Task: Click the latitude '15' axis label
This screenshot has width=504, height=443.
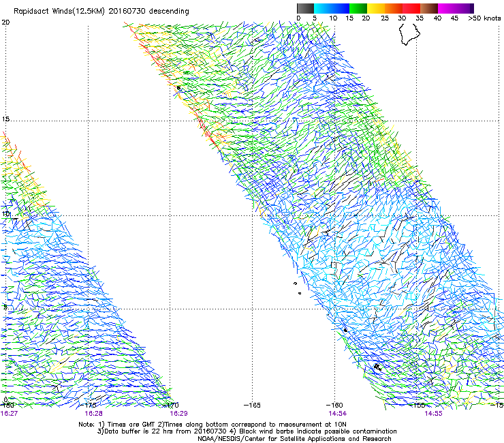Action: click(x=5, y=119)
